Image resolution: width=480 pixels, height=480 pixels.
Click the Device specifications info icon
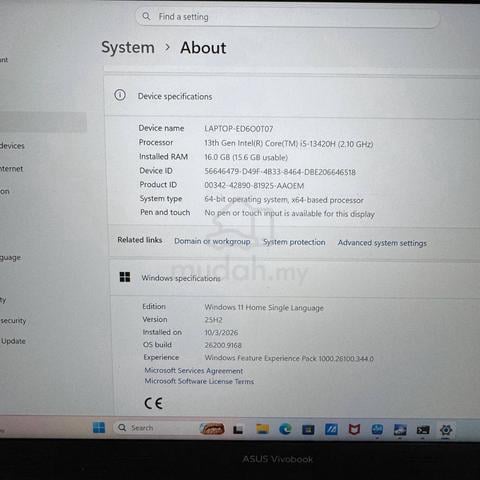pos(120,95)
